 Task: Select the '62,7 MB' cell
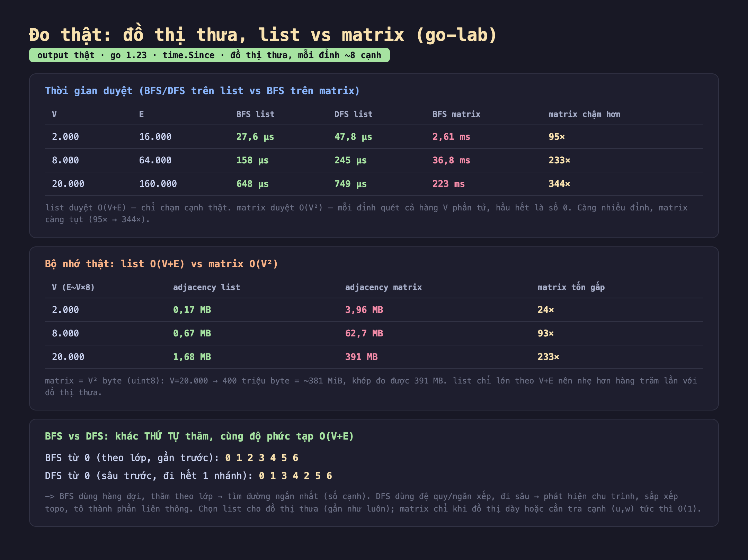point(364,333)
